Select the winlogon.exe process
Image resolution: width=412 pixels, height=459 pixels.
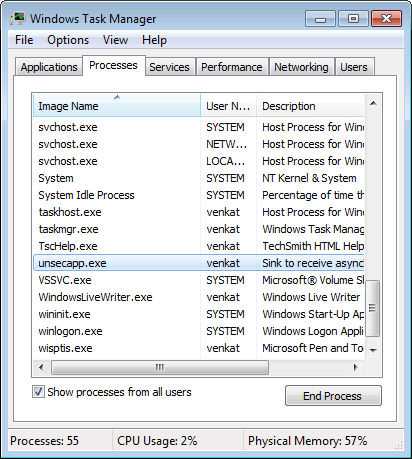click(x=199, y=331)
